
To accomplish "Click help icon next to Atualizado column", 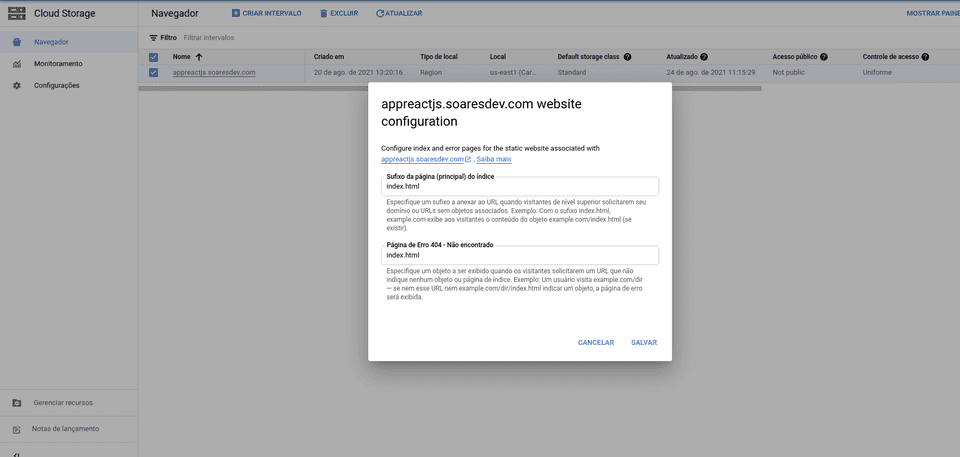I will 705,57.
